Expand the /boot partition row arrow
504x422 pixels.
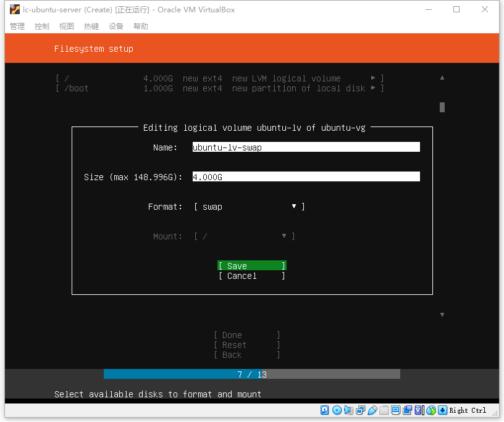click(x=373, y=88)
